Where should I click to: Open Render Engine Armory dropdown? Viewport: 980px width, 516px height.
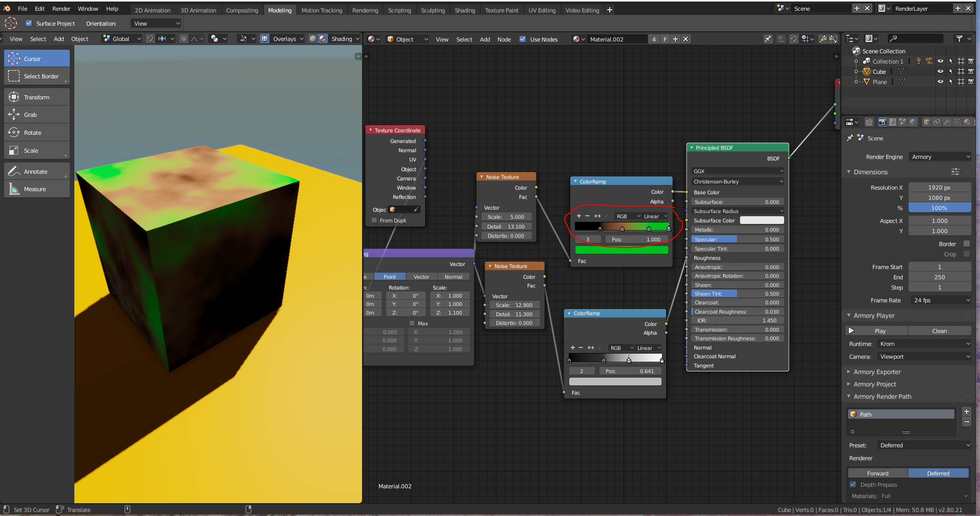click(x=940, y=157)
